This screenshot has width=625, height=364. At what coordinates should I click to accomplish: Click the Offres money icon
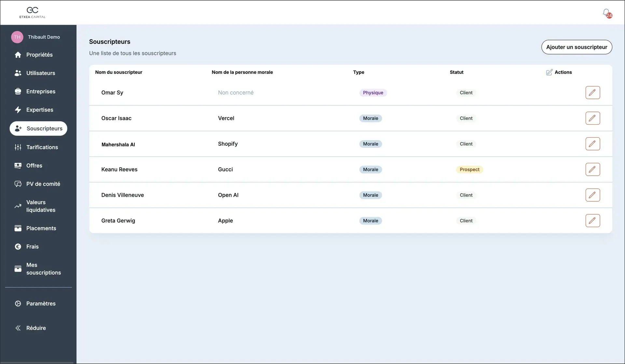click(x=18, y=166)
